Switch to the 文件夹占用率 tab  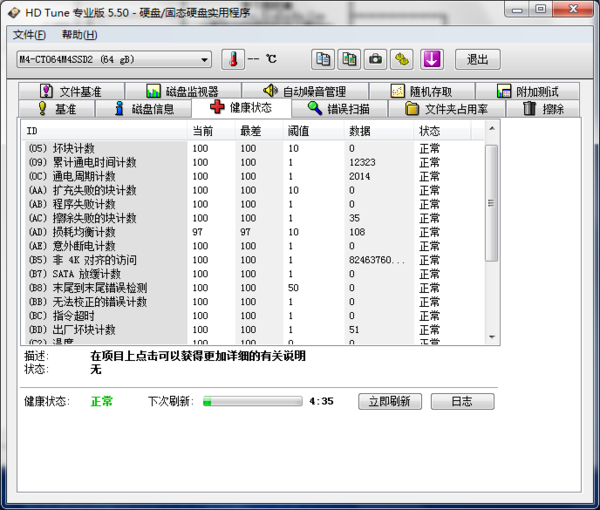coord(447,109)
